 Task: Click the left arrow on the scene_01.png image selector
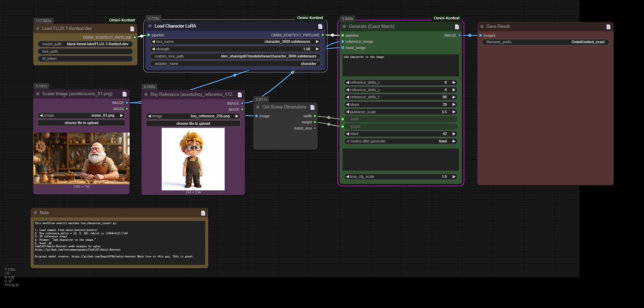[41, 115]
